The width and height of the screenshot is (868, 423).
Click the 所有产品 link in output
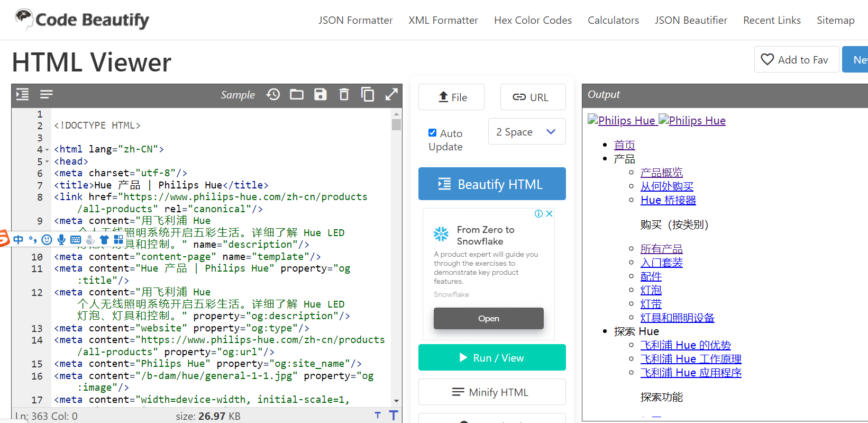tap(661, 249)
